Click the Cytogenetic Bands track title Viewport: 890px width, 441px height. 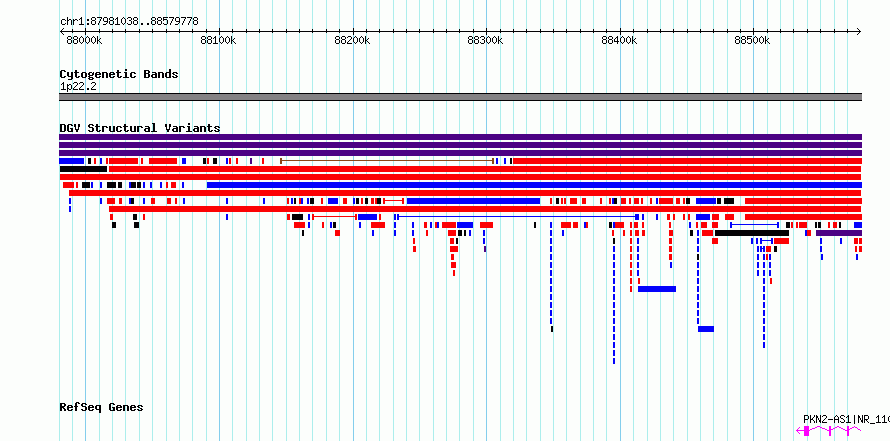point(119,74)
